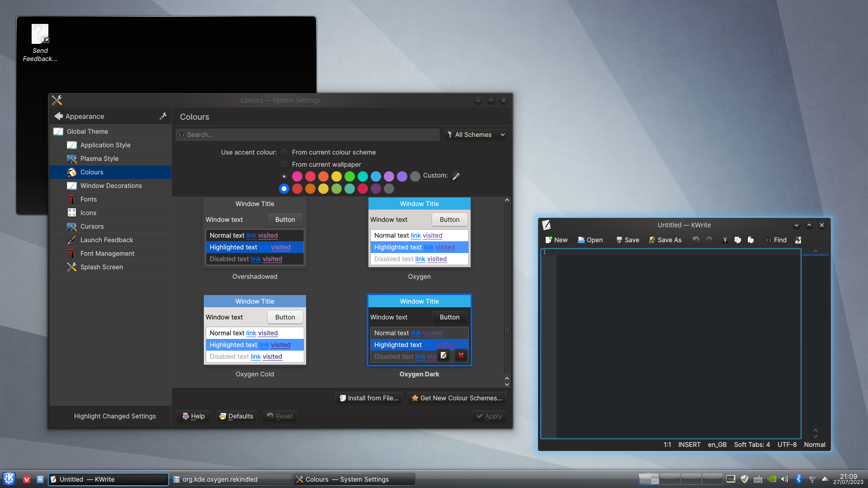Click the system monitor tray icon

731,479
